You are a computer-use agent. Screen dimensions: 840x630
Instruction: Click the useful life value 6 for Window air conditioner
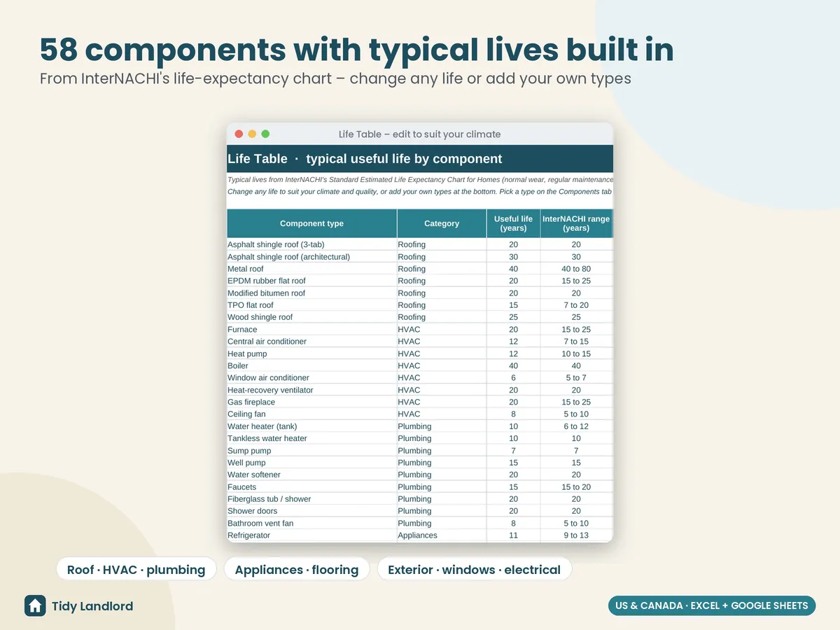tap(513, 378)
